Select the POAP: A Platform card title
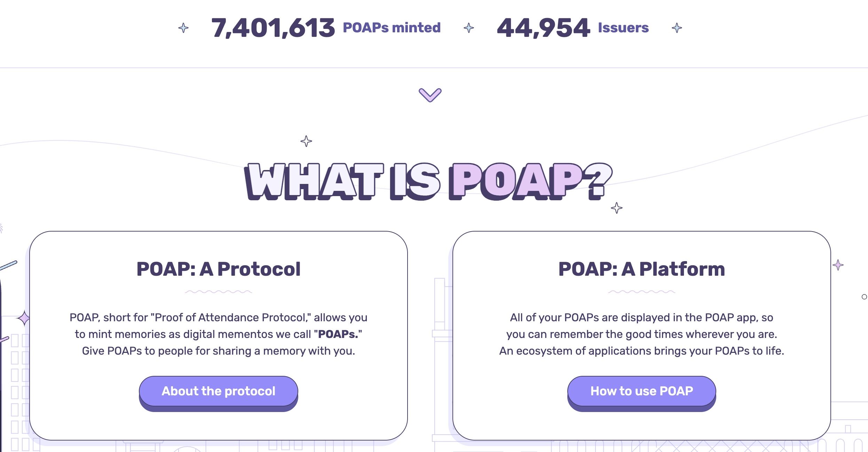The width and height of the screenshot is (868, 452). click(x=642, y=269)
